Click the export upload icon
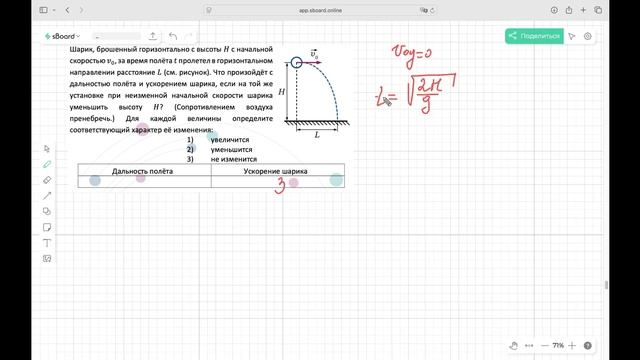 pyautogui.click(x=152, y=36)
